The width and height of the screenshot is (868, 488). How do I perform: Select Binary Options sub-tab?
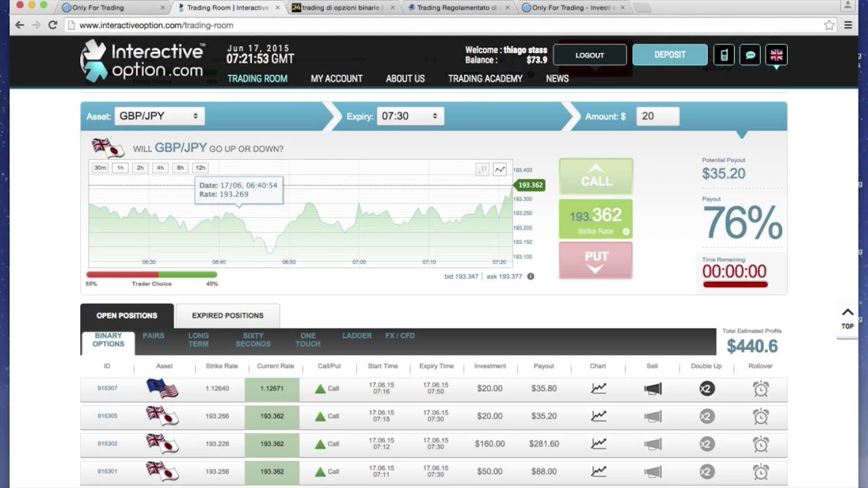coord(108,340)
